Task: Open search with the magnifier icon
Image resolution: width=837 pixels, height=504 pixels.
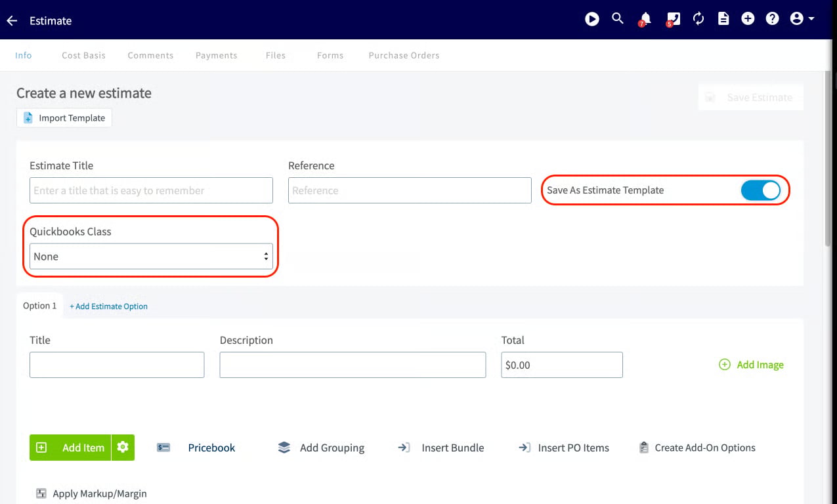Action: [618, 18]
